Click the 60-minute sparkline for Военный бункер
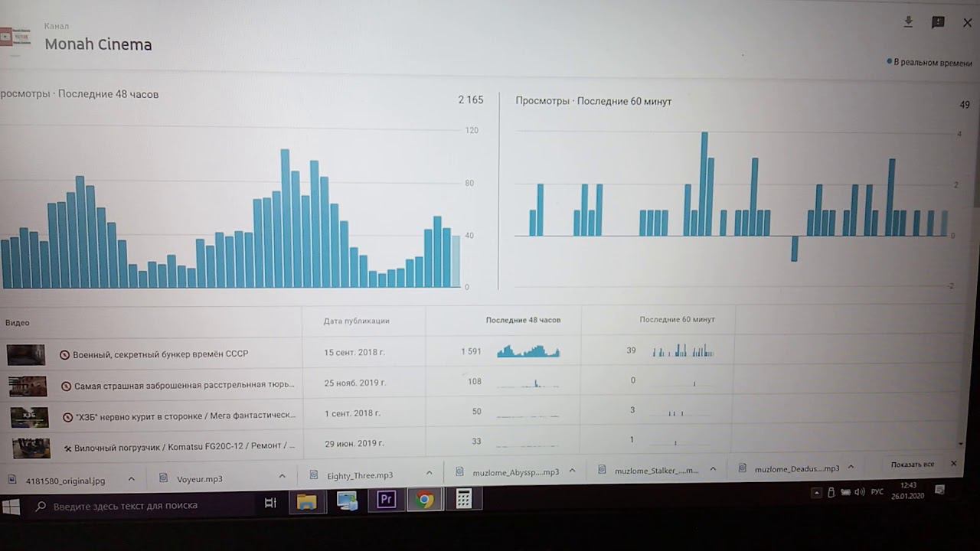 pos(682,351)
